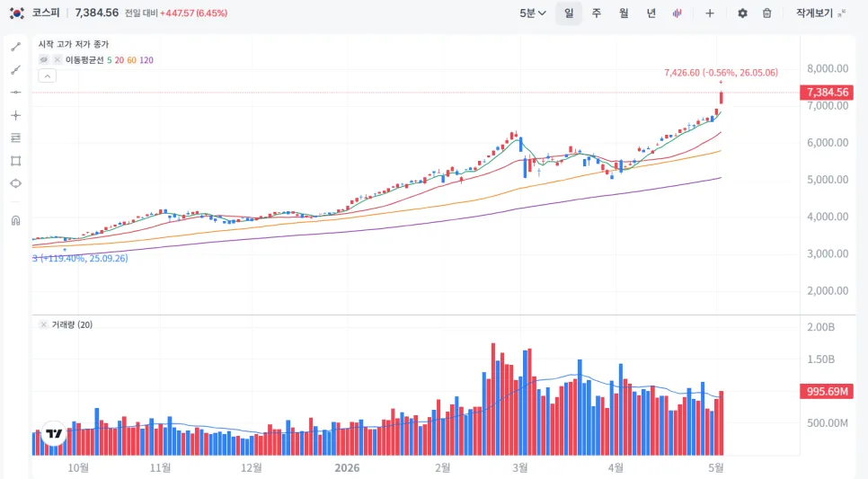This screenshot has width=868, height=479.
Task: Click the 5월 label on time axis
Action: click(716, 468)
